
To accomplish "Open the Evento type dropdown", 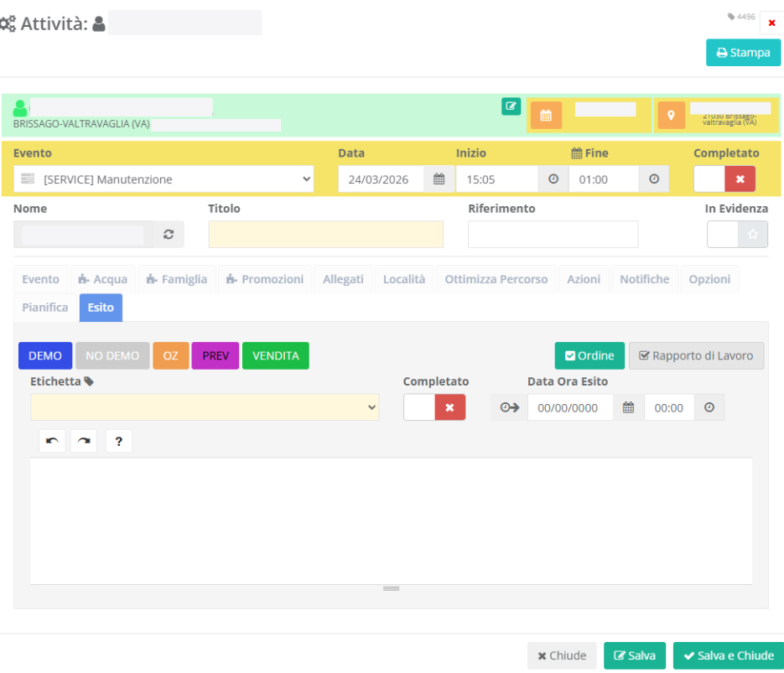I will pyautogui.click(x=164, y=179).
